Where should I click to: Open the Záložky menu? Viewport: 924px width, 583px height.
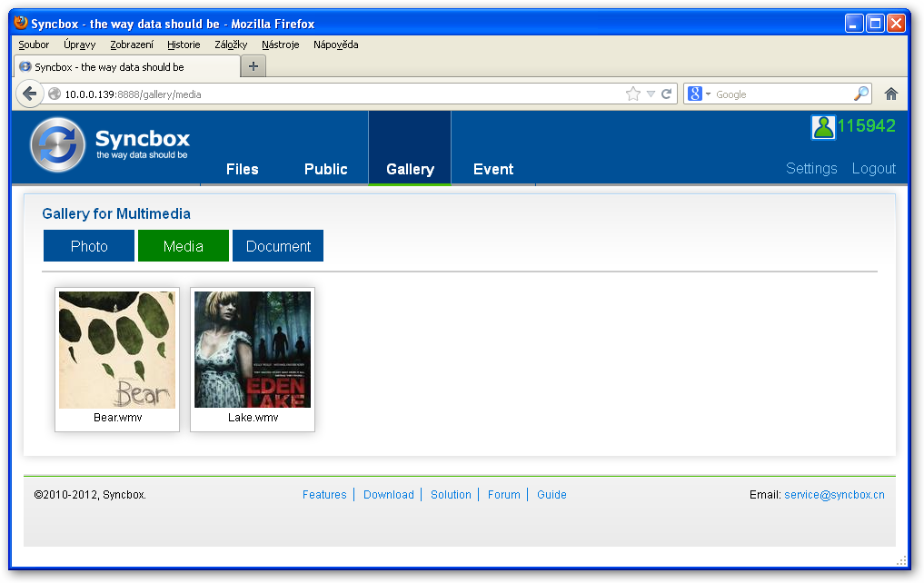click(231, 44)
